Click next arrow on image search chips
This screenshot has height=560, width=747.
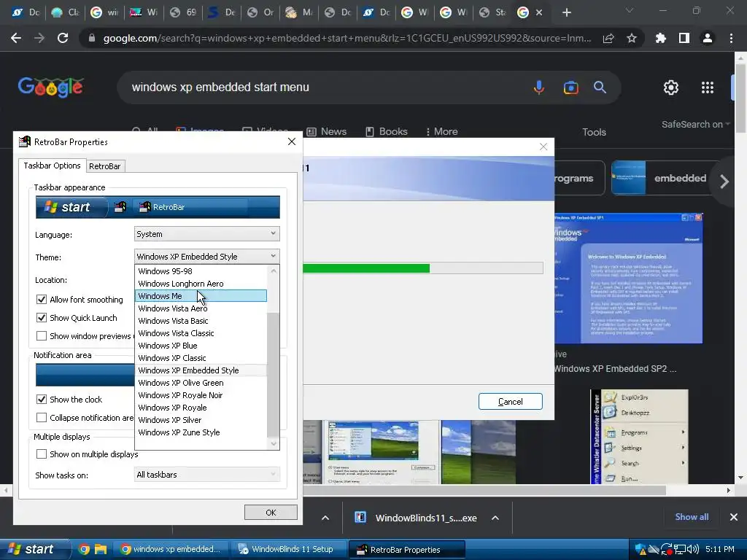point(724,182)
